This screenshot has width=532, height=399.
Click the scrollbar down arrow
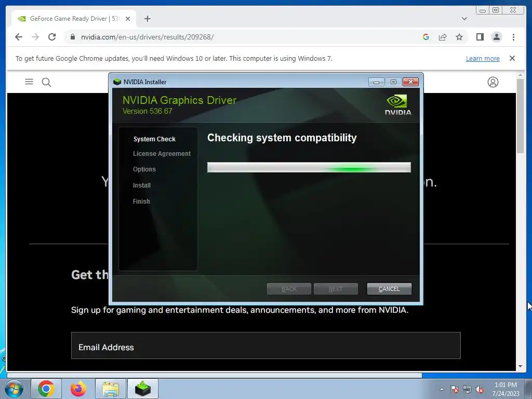pyautogui.click(x=520, y=366)
